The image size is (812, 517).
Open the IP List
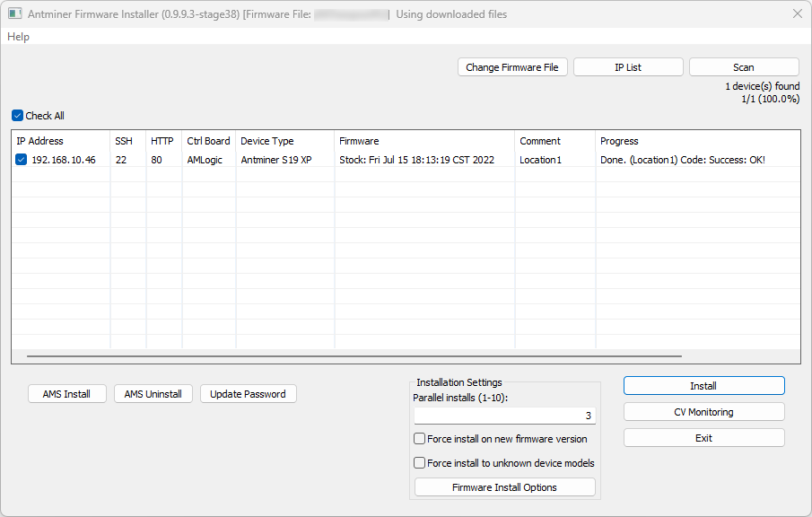click(628, 67)
